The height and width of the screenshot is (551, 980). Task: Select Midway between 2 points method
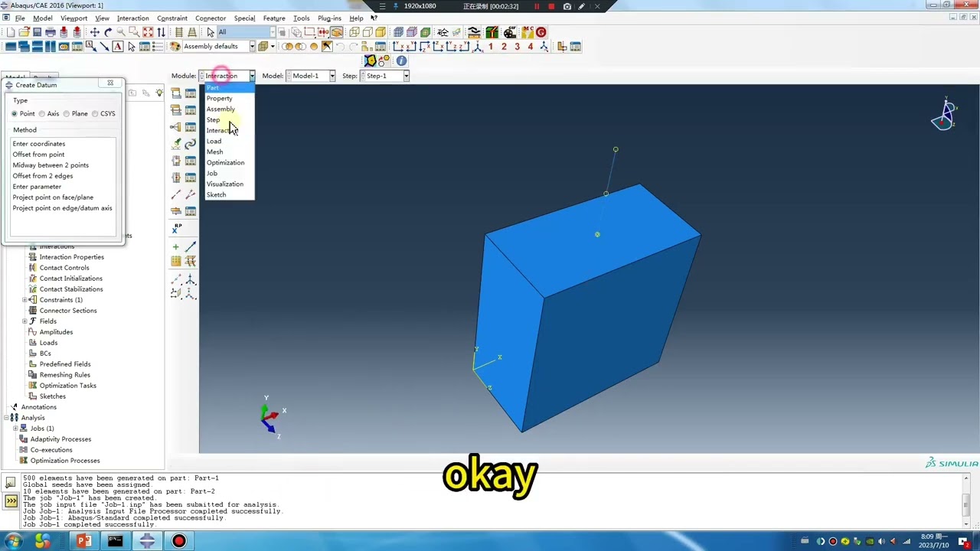pos(51,165)
